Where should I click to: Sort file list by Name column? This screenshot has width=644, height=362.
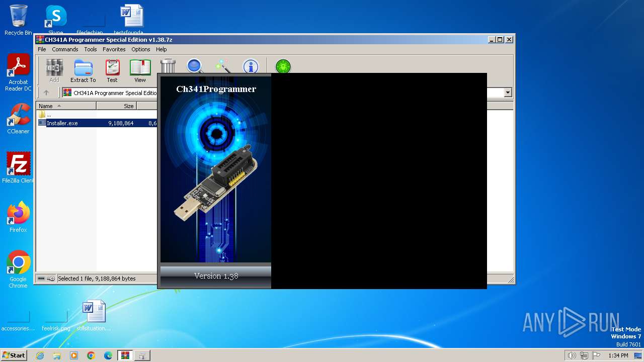click(x=66, y=106)
